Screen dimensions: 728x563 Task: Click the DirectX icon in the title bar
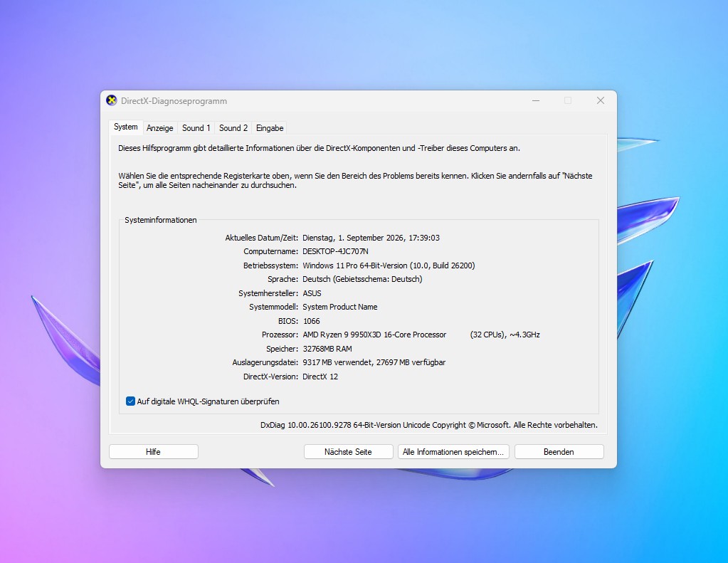coord(112,100)
